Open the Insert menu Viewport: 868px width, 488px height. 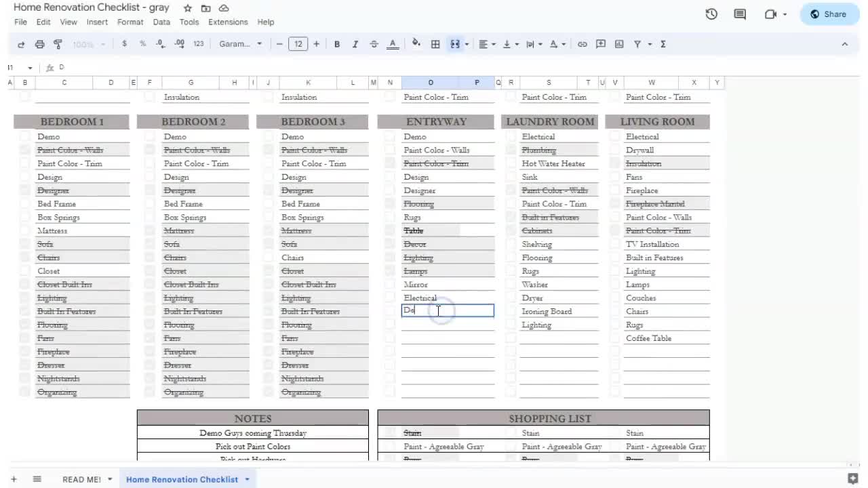(x=97, y=22)
